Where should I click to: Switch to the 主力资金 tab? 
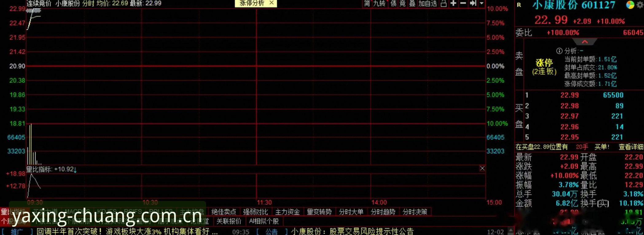pos(287,212)
